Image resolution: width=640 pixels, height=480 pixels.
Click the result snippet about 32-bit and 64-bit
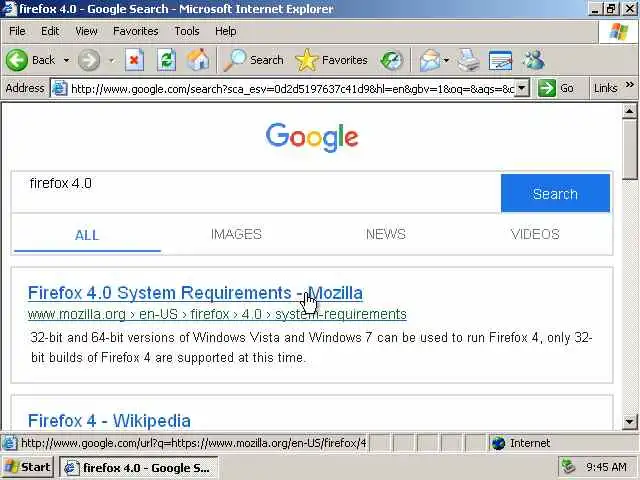[x=311, y=347]
